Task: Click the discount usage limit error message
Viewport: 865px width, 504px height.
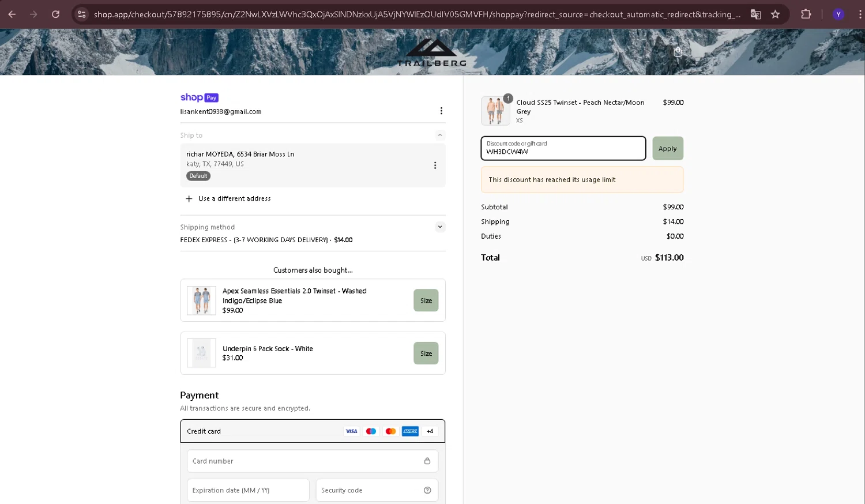Action: pyautogui.click(x=582, y=180)
